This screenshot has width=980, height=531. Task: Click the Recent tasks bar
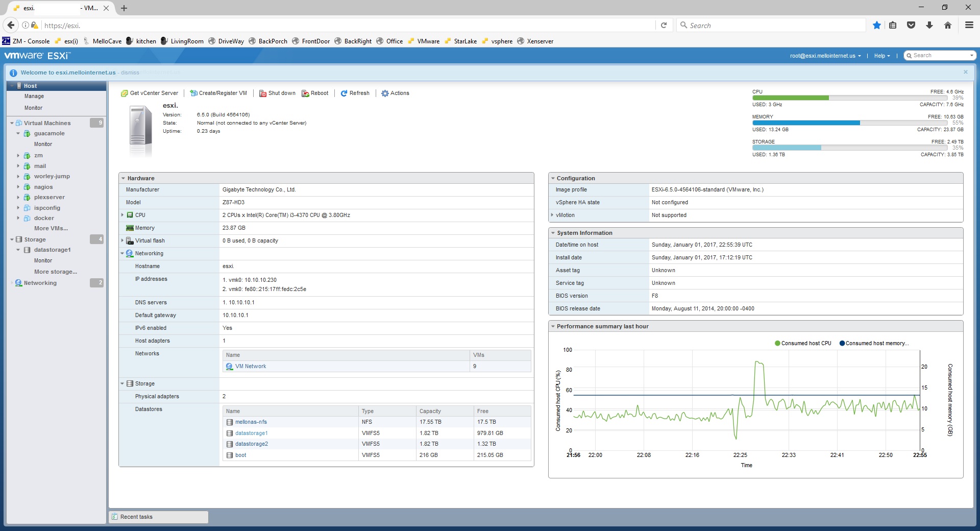pyautogui.click(x=158, y=517)
